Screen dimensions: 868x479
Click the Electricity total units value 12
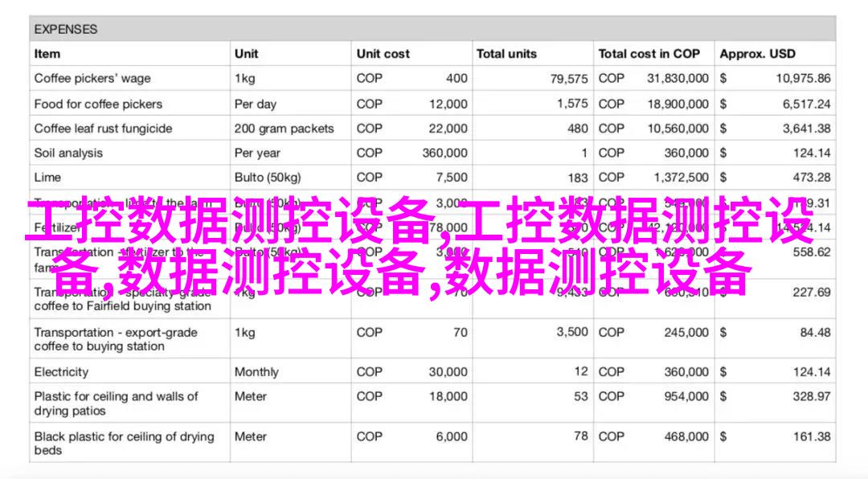coord(581,371)
